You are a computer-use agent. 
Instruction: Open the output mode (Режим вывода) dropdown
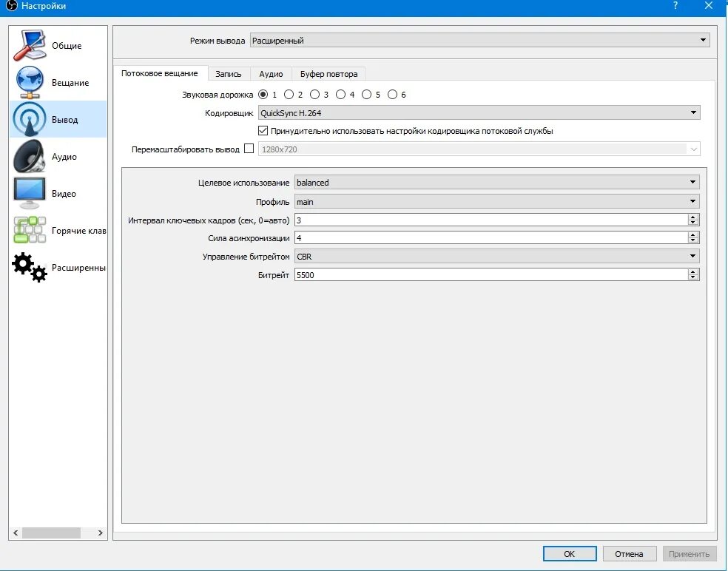(x=480, y=41)
